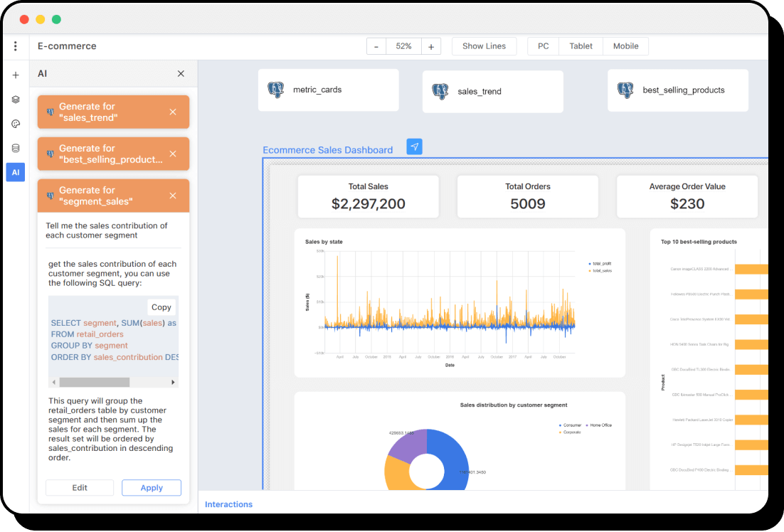The image size is (784, 532).
Task: Switch to Tablet view mode
Action: click(581, 46)
